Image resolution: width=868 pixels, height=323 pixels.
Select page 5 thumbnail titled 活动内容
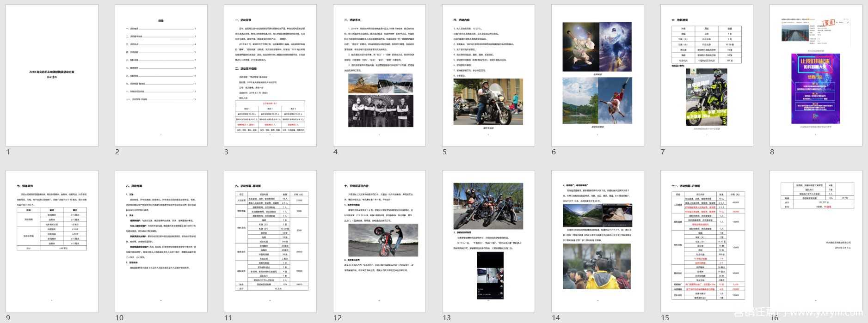point(488,76)
